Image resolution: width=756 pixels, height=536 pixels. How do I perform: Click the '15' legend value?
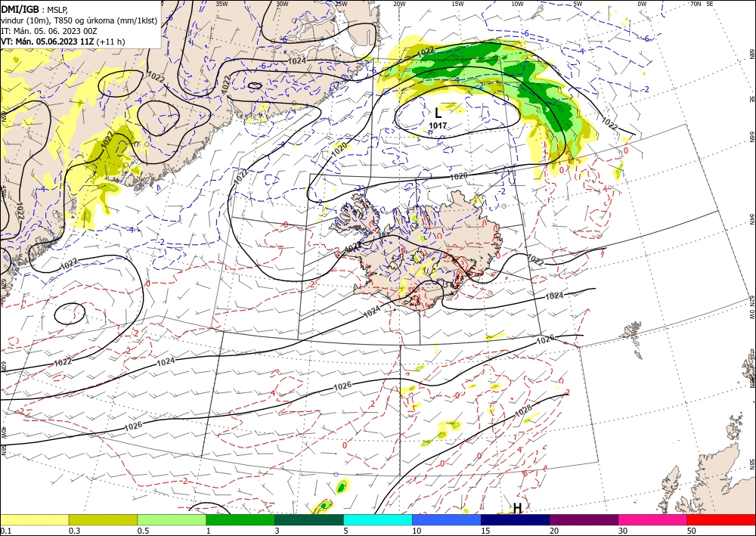(485, 531)
